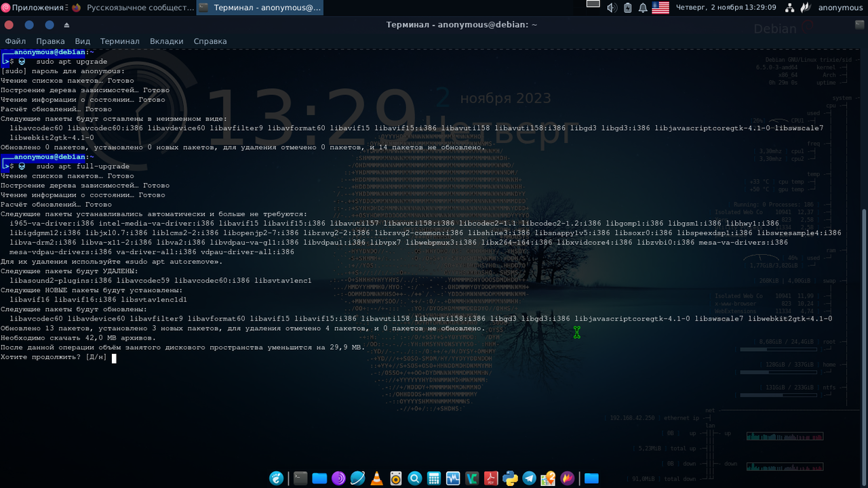Open the maps pin dock icon
This screenshot has width=868, height=488.
click(548, 478)
